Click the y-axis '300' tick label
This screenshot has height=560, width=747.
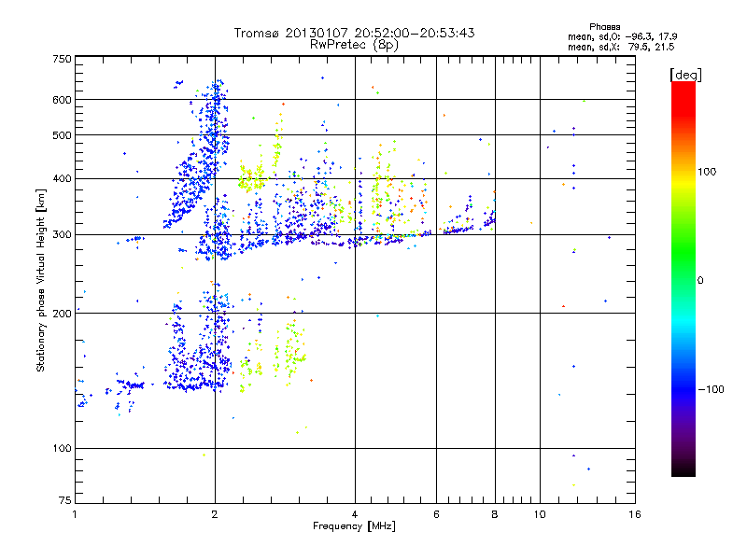[x=62, y=235]
